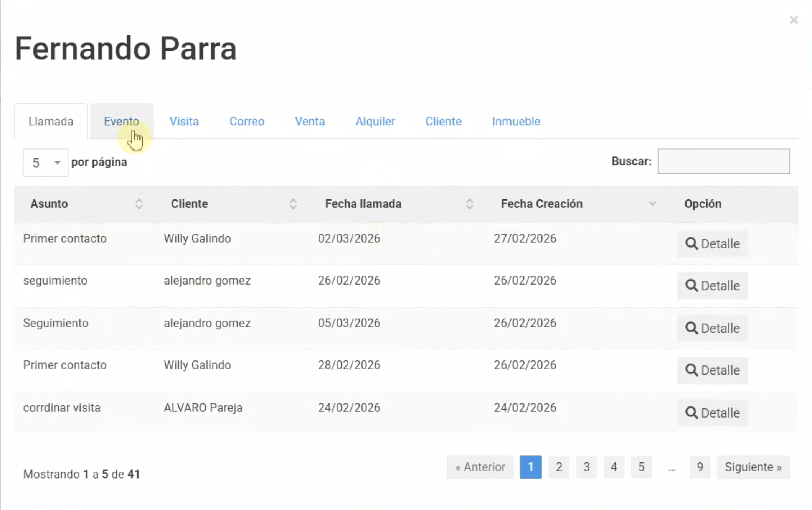Viewport: 812px width, 510px height.
Task: Open Detalle for corrdinar visita row
Action: (x=712, y=413)
